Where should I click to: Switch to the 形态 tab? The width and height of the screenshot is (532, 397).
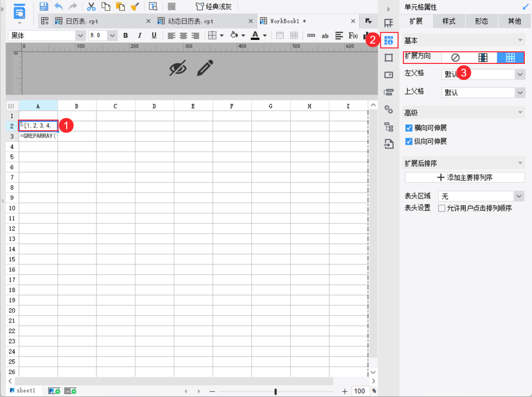pyautogui.click(x=481, y=21)
